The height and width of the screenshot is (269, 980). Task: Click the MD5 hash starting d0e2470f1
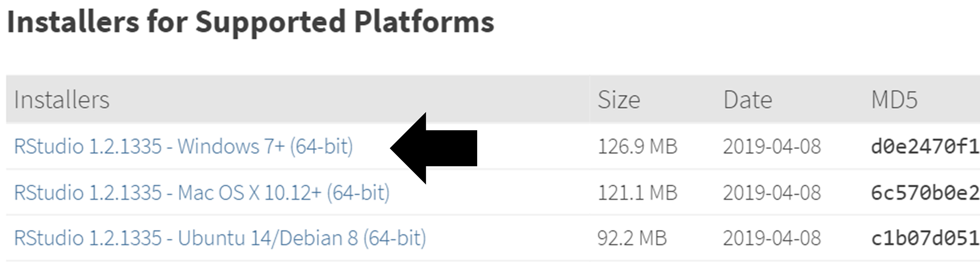[925, 147]
